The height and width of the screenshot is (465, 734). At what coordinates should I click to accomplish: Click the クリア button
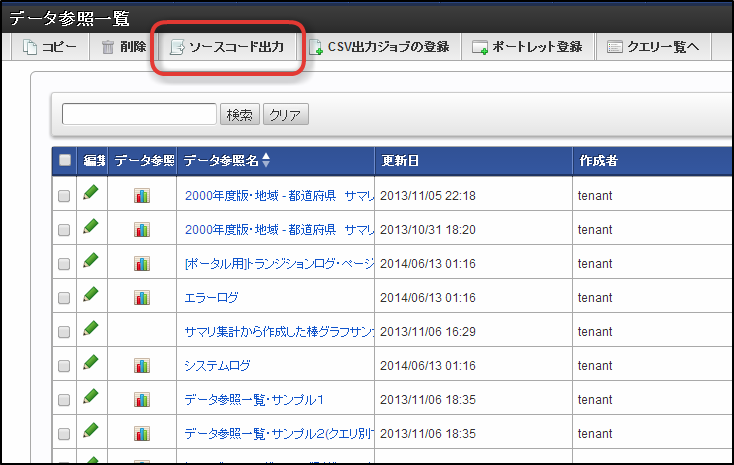(286, 114)
